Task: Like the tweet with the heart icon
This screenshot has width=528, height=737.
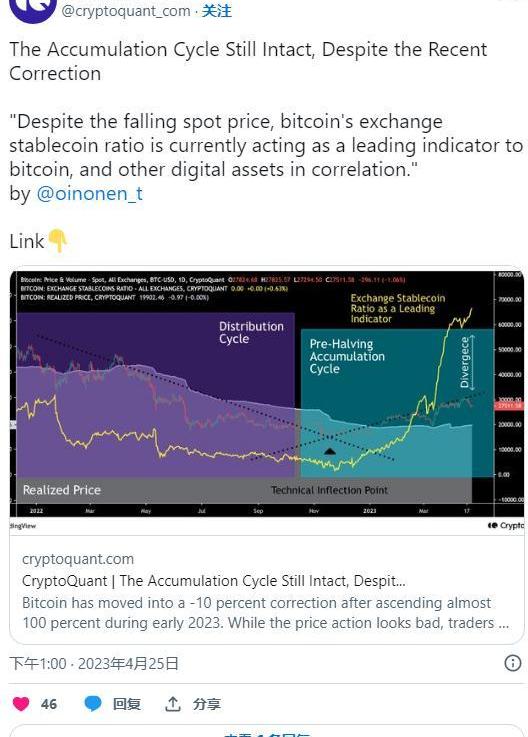Action: (21, 704)
